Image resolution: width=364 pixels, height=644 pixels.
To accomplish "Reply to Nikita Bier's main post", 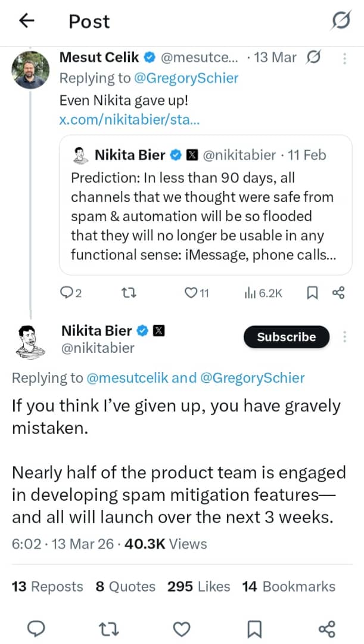I will (37, 628).
